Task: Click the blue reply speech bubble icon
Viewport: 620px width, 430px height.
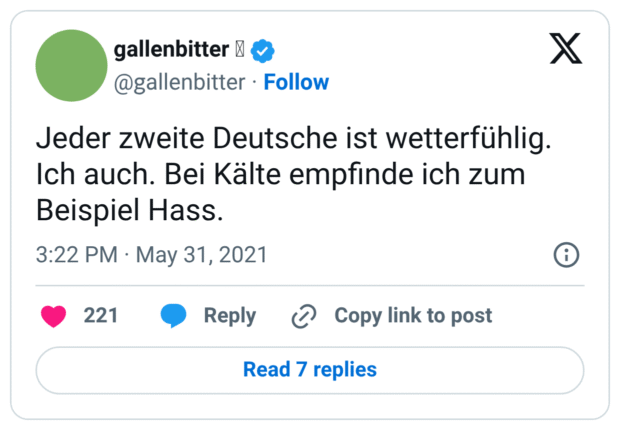Action: pyautogui.click(x=174, y=316)
